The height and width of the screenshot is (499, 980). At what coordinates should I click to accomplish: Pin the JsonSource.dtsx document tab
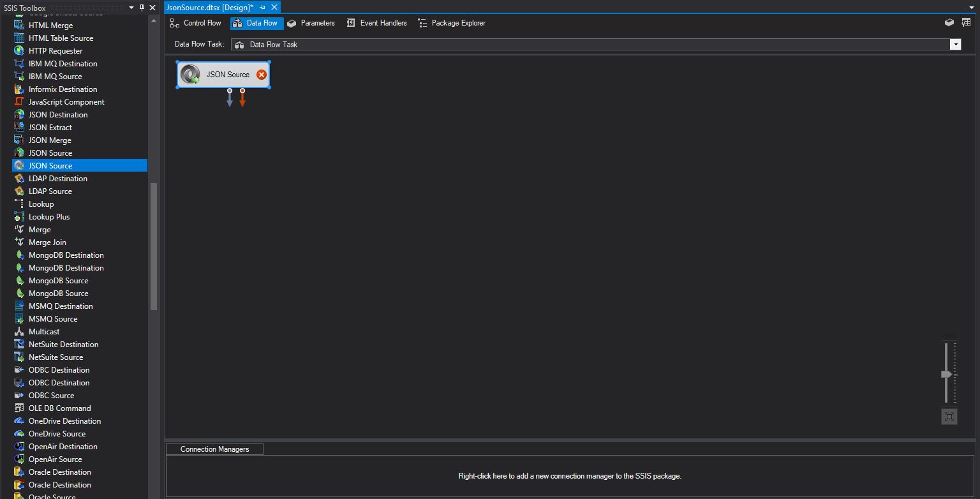[x=263, y=7]
